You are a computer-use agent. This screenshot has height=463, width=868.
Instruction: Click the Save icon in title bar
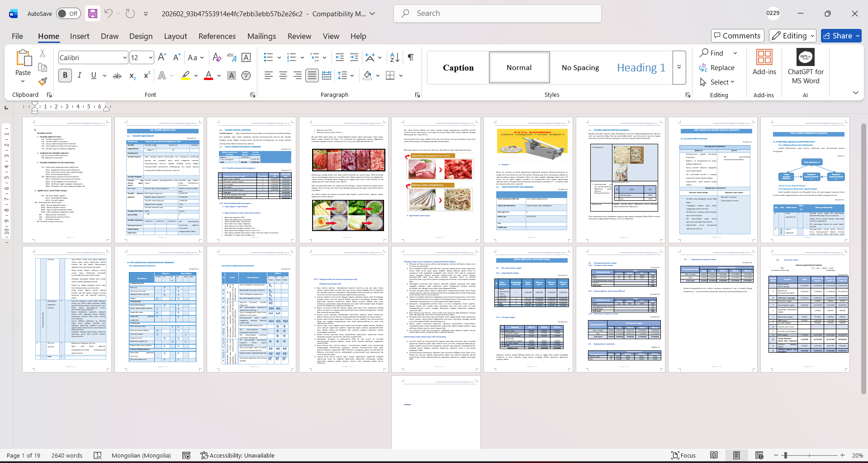[x=93, y=14]
